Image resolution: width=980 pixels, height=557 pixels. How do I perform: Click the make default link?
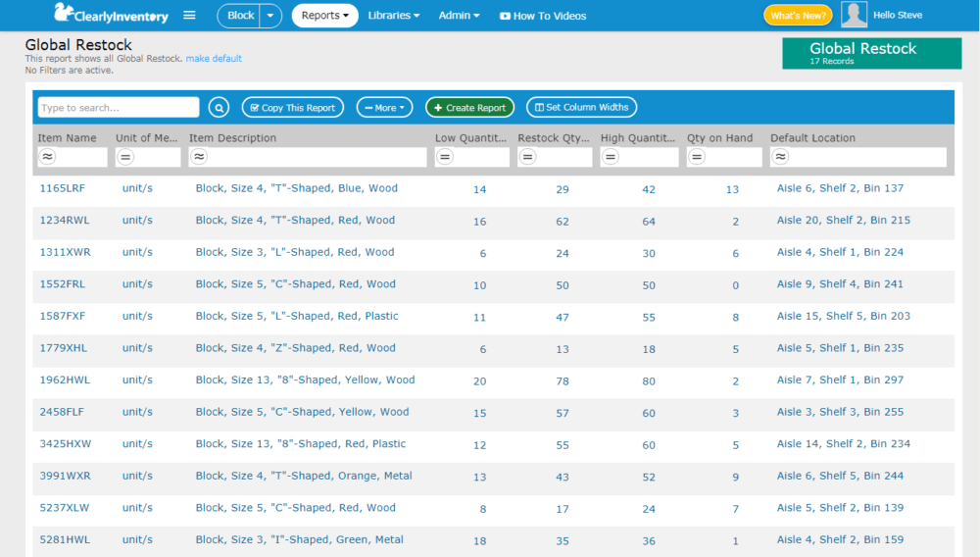214,58
